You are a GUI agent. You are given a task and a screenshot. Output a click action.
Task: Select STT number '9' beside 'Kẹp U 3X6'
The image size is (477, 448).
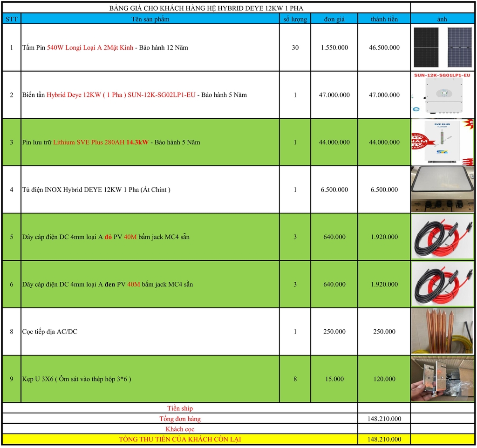tap(12, 379)
